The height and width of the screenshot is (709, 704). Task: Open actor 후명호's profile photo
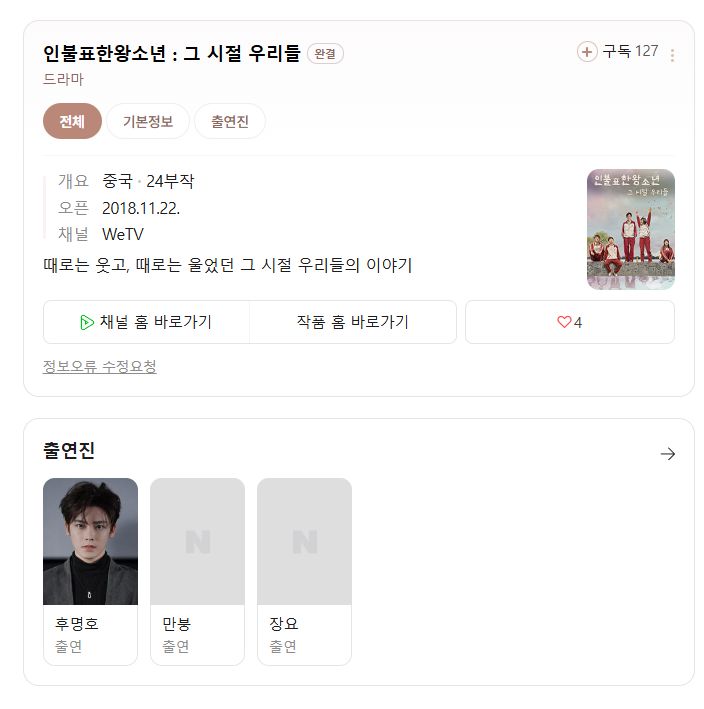pyautogui.click(x=90, y=541)
